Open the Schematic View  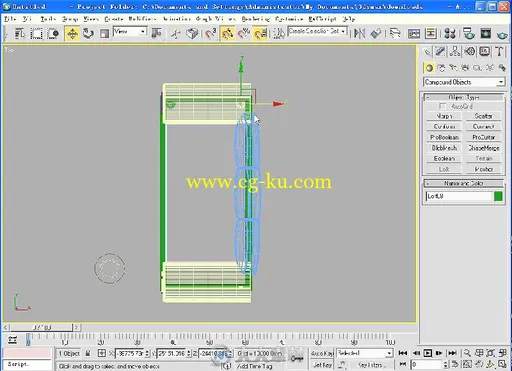[x=431, y=33]
